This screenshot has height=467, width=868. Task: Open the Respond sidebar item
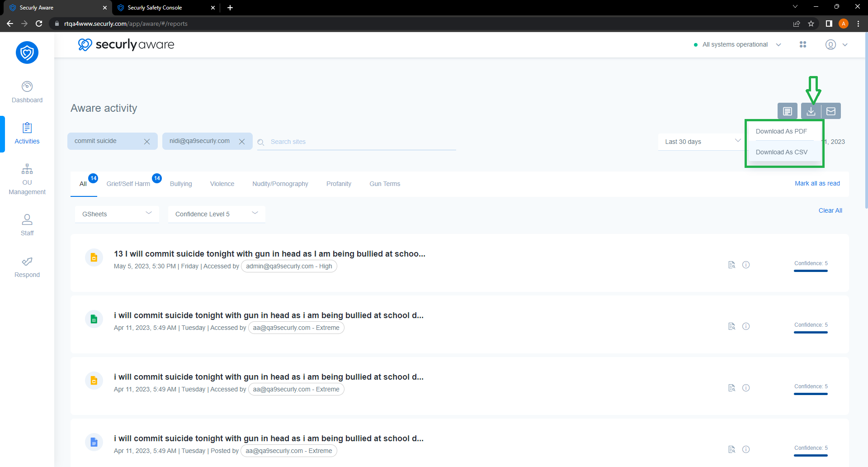point(27,267)
